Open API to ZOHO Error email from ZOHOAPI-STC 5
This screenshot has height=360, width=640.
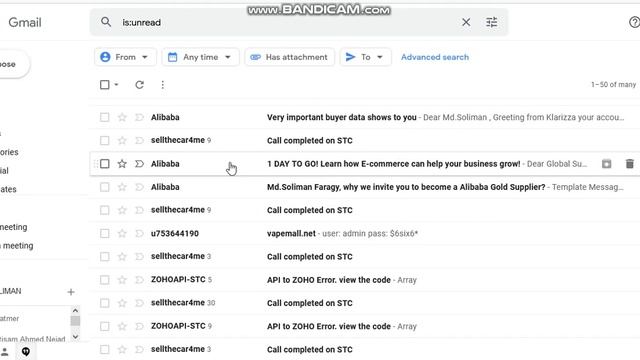pos(364,280)
